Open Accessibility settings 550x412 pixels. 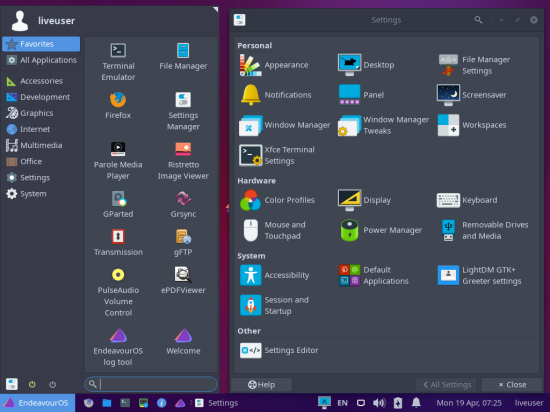(x=275, y=275)
